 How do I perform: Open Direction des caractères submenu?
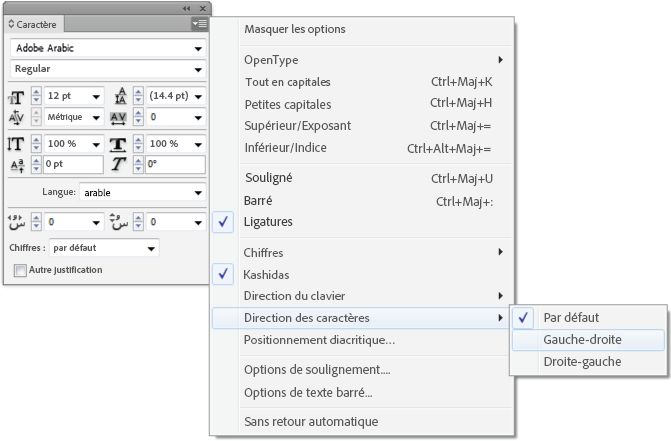pyautogui.click(x=363, y=318)
